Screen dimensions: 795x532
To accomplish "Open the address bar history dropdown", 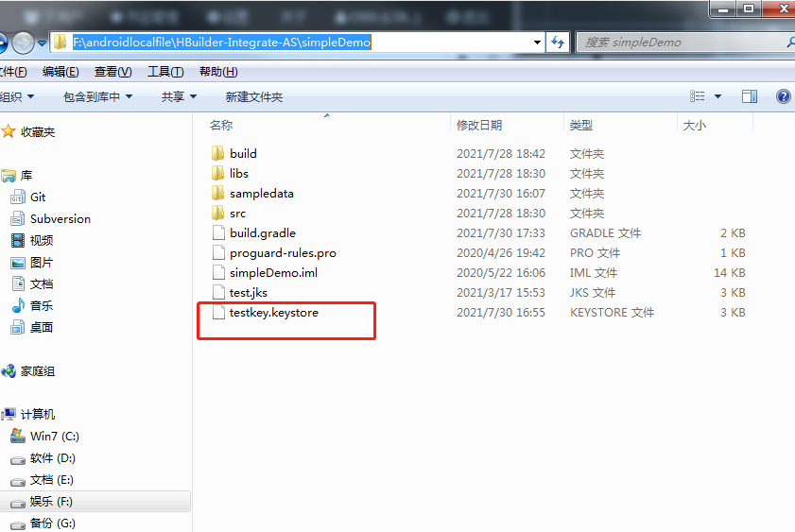I will click(x=537, y=43).
